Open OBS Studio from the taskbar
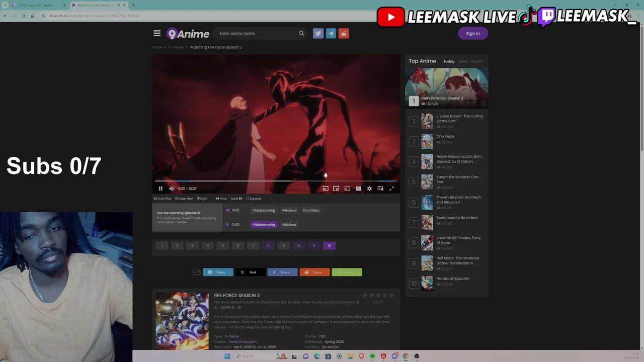 click(417, 356)
